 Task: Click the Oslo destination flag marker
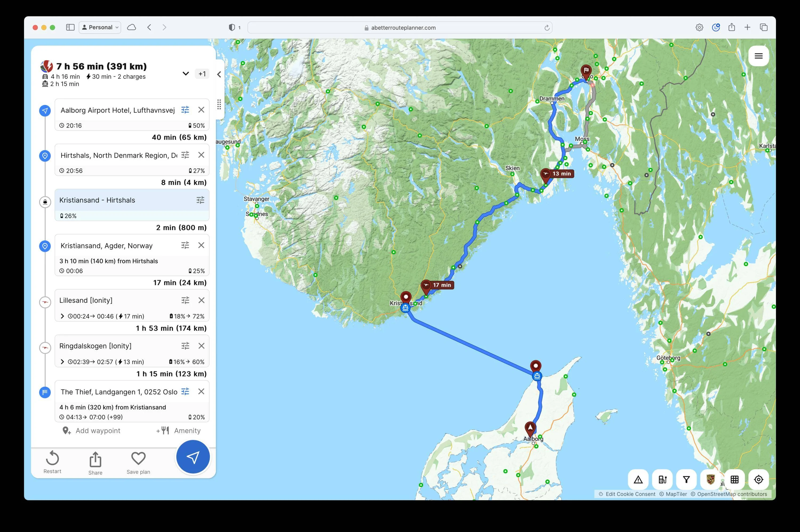pyautogui.click(x=586, y=72)
